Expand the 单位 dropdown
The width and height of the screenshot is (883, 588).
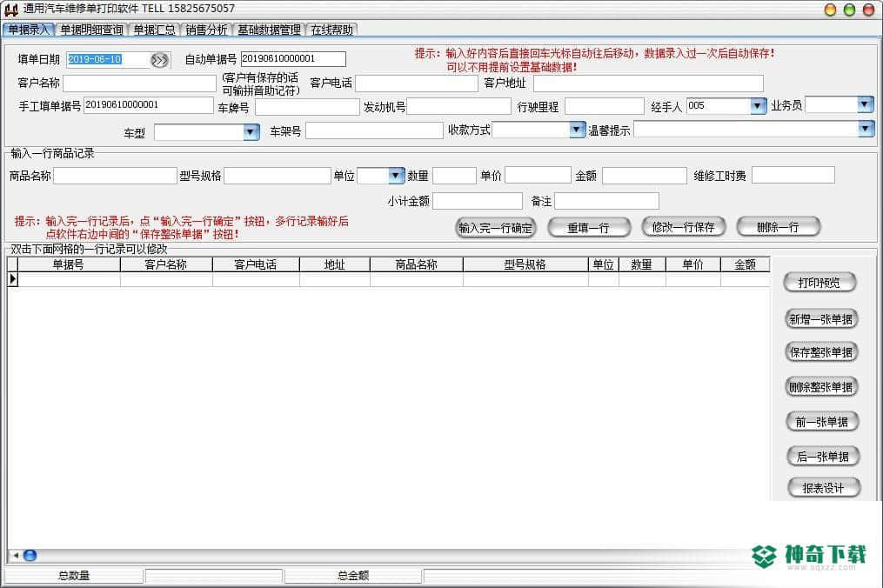point(396,176)
